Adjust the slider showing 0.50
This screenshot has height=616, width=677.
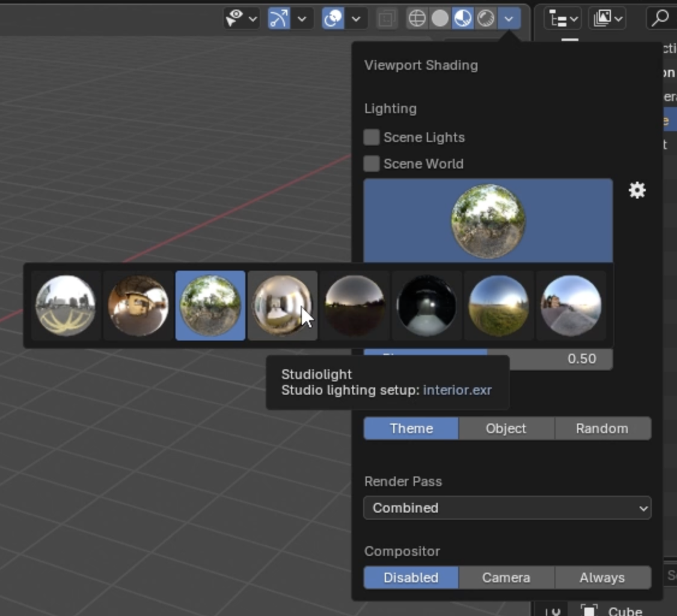click(x=560, y=359)
